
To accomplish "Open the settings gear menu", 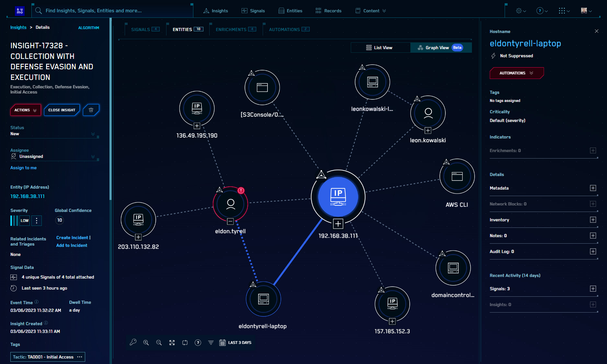I will click(520, 11).
